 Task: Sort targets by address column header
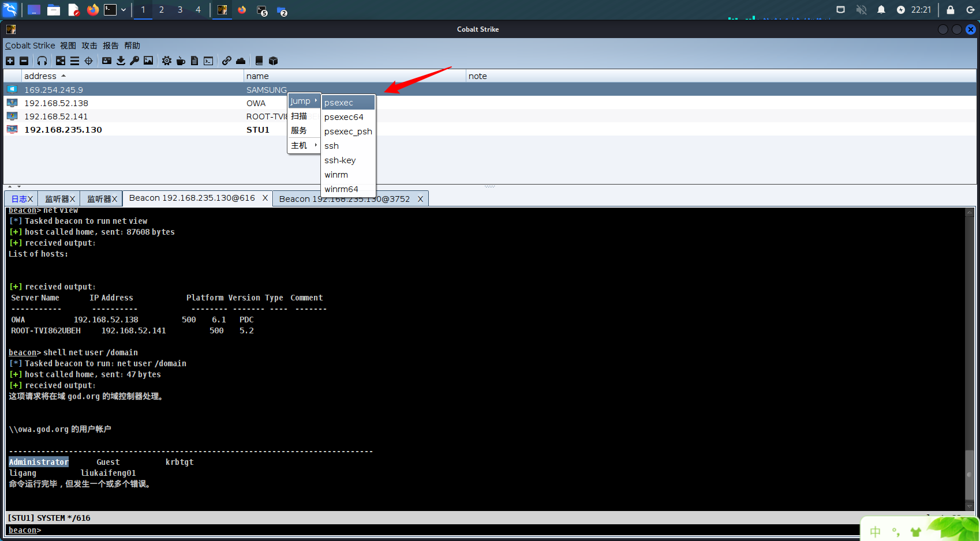133,76
